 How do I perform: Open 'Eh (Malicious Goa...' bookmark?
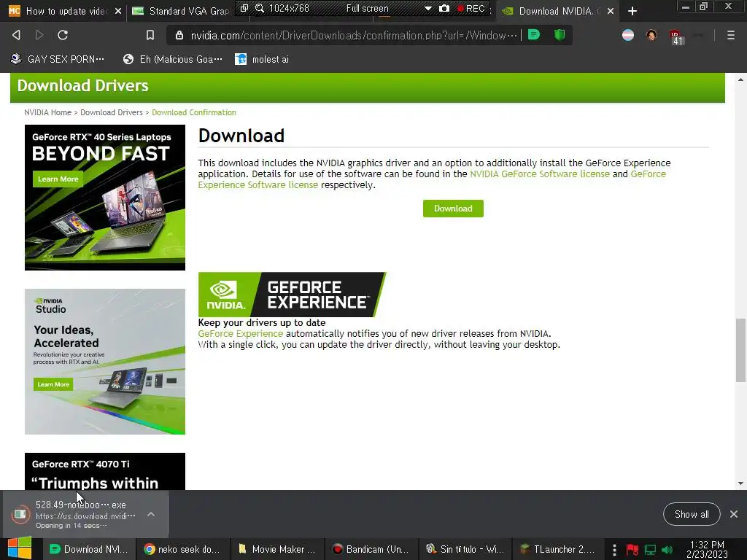coord(172,59)
